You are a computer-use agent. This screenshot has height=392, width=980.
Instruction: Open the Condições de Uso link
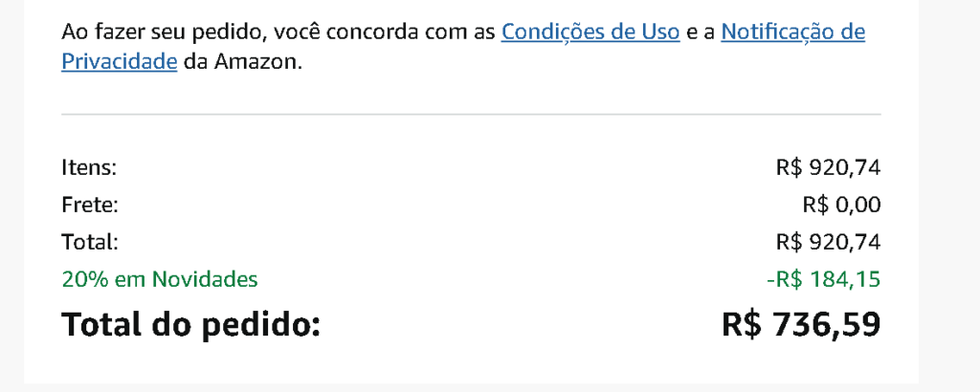(590, 32)
